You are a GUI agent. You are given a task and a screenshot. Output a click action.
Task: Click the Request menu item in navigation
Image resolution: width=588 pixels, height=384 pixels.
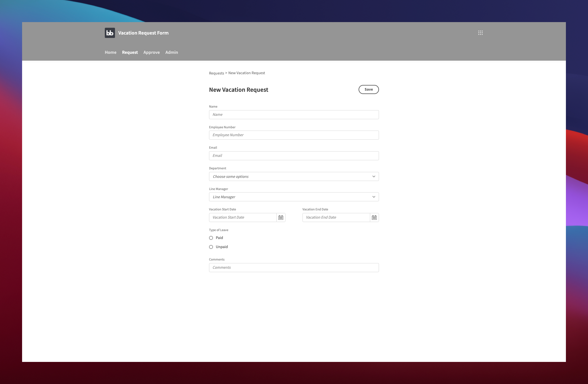(130, 52)
